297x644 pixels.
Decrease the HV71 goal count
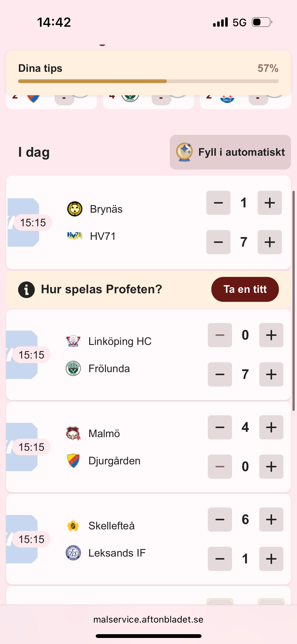218,242
